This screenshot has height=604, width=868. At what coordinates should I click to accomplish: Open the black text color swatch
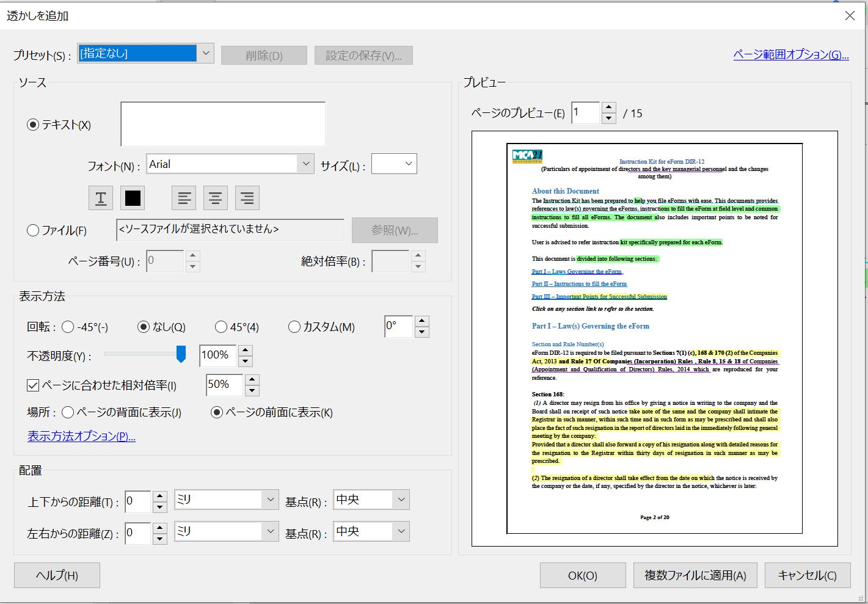tap(133, 198)
